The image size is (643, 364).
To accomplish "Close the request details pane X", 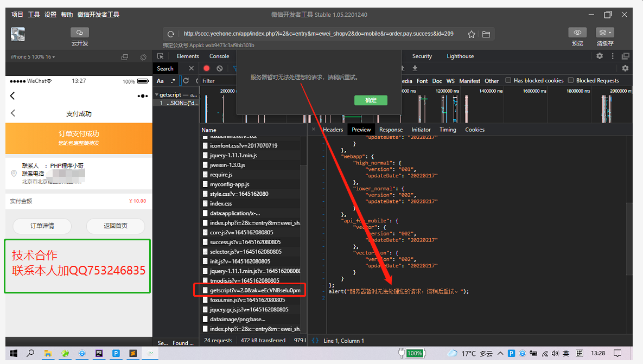I will 314,129.
